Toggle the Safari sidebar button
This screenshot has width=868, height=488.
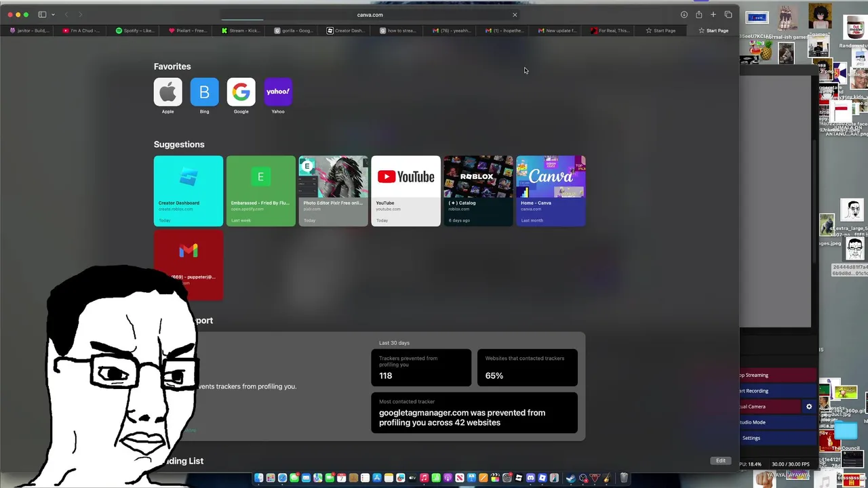pyautogui.click(x=42, y=14)
